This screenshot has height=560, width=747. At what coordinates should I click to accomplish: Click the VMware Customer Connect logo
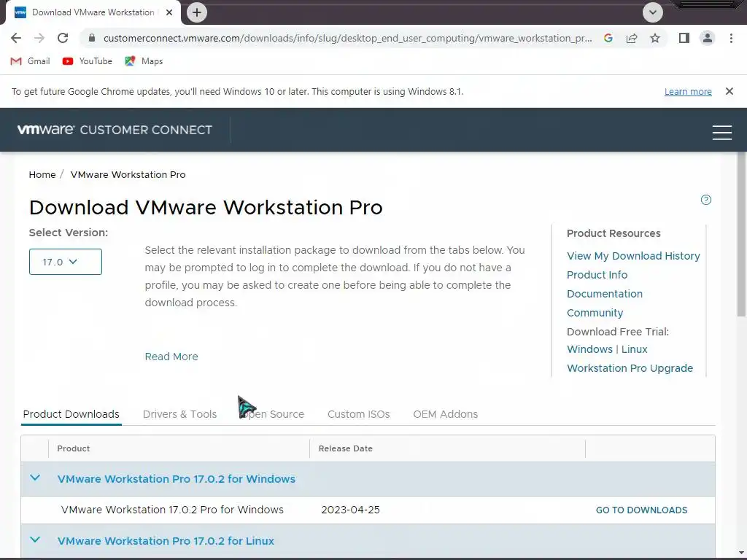click(115, 130)
